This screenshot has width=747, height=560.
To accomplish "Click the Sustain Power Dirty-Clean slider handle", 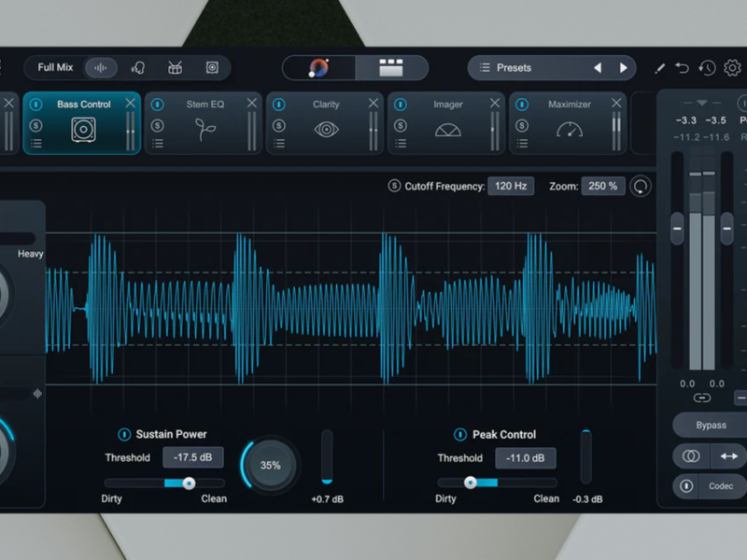I will point(189,483).
